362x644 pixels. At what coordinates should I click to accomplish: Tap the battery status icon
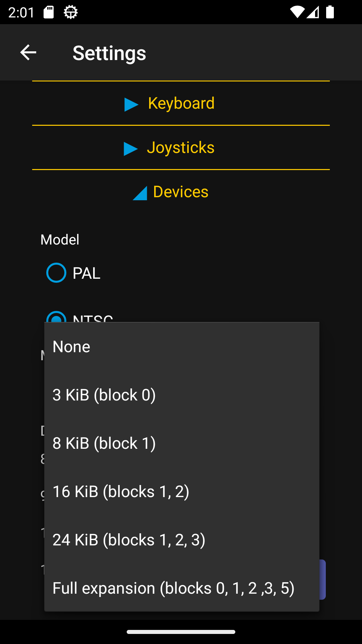point(330,12)
